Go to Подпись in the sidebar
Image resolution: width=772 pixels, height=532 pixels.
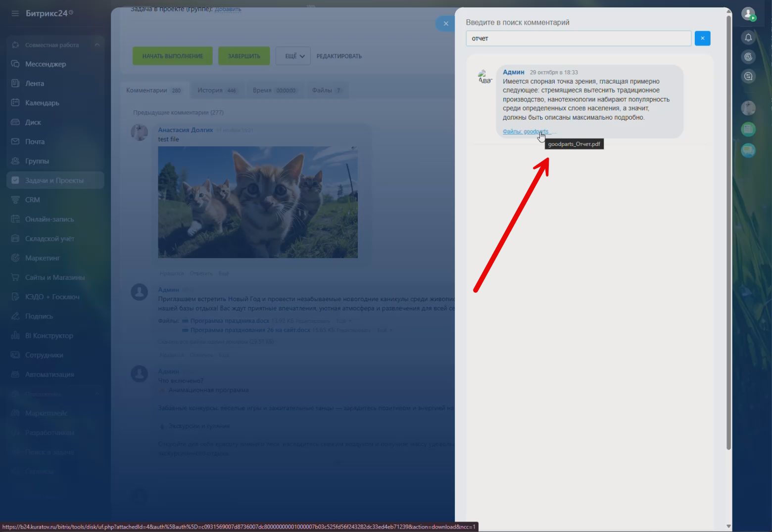click(x=39, y=316)
